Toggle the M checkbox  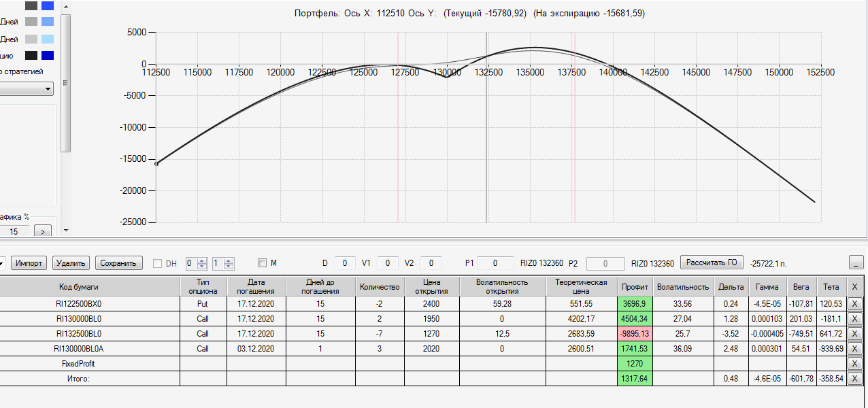point(263,263)
